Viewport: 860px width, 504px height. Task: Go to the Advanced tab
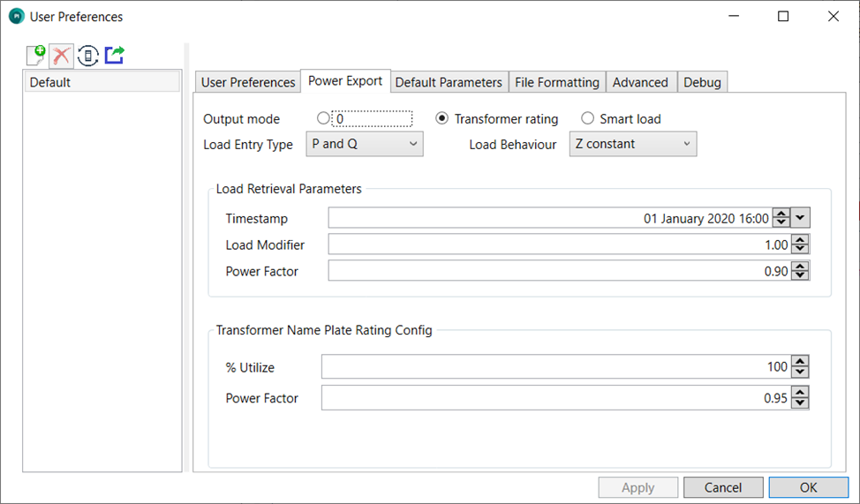point(640,82)
